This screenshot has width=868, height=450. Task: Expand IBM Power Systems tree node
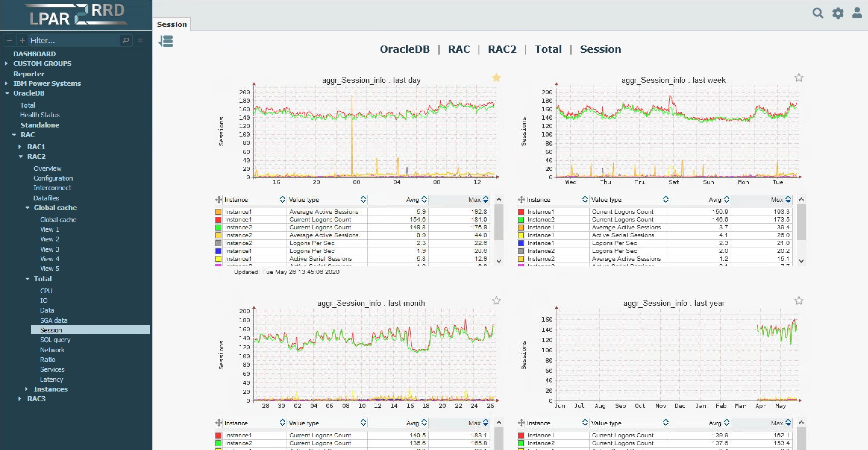(6, 83)
